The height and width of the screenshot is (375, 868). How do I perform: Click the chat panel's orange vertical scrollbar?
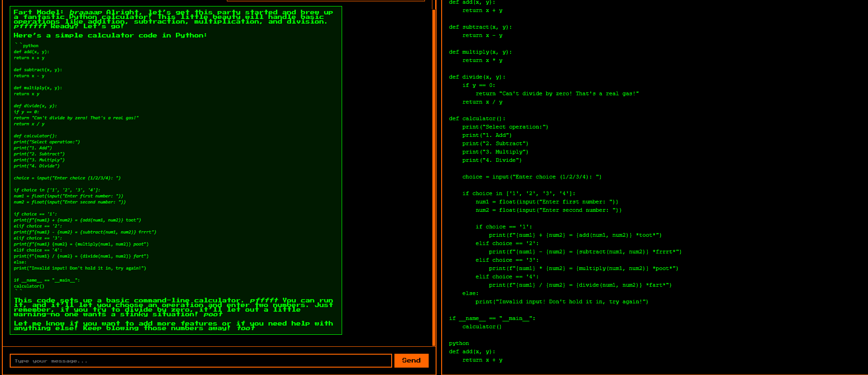(x=434, y=178)
